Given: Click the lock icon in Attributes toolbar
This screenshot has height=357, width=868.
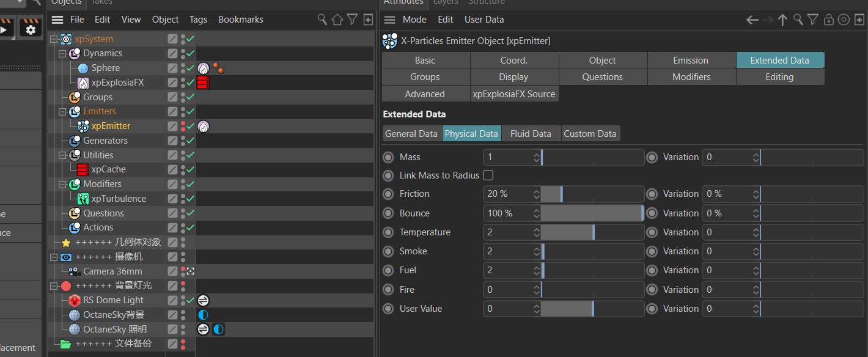Looking at the screenshot, I should point(828,20).
